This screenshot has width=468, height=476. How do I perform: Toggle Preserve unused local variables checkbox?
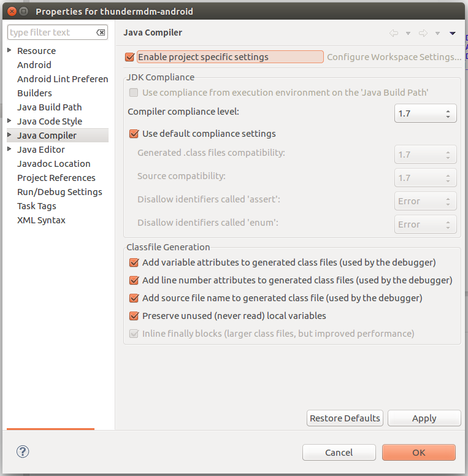tap(134, 316)
